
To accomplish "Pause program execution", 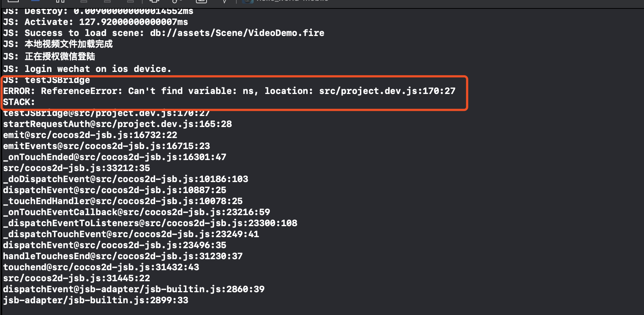I will point(61,1).
